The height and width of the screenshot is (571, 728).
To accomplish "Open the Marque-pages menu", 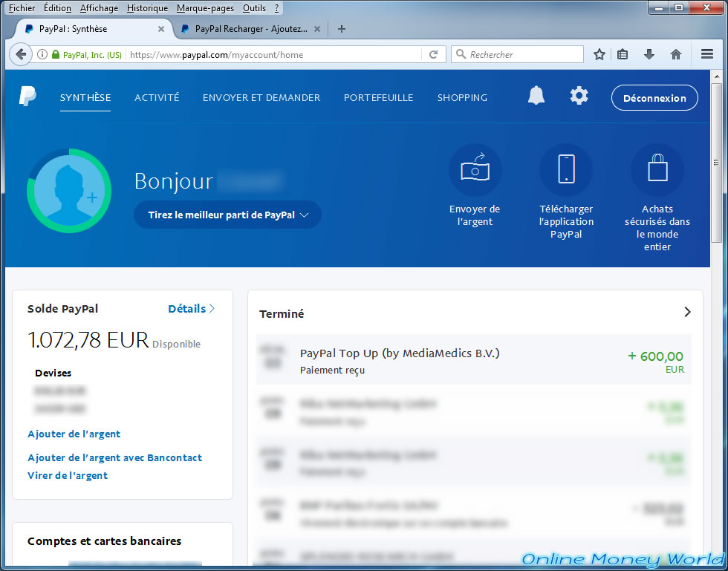I will (x=205, y=8).
